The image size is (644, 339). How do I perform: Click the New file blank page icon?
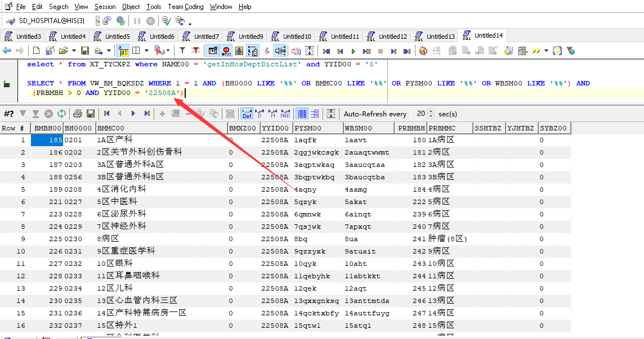point(35,51)
